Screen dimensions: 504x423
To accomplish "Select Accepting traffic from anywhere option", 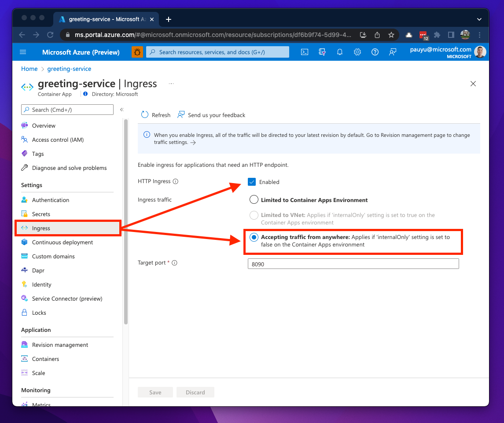I will point(254,237).
